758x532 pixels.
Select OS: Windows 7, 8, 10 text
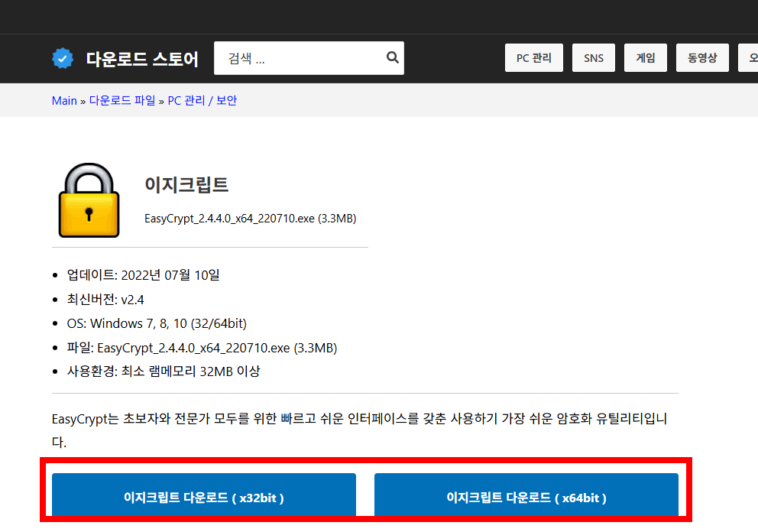[x=157, y=323]
